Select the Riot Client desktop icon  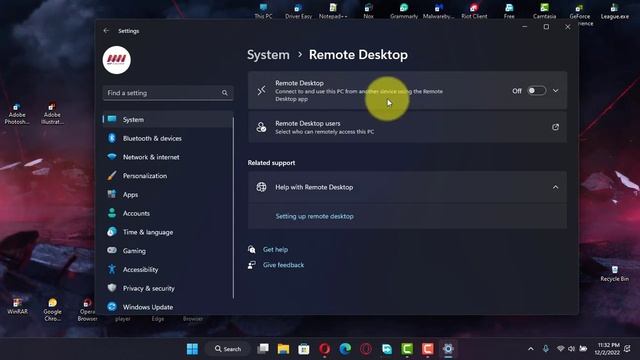click(474, 11)
